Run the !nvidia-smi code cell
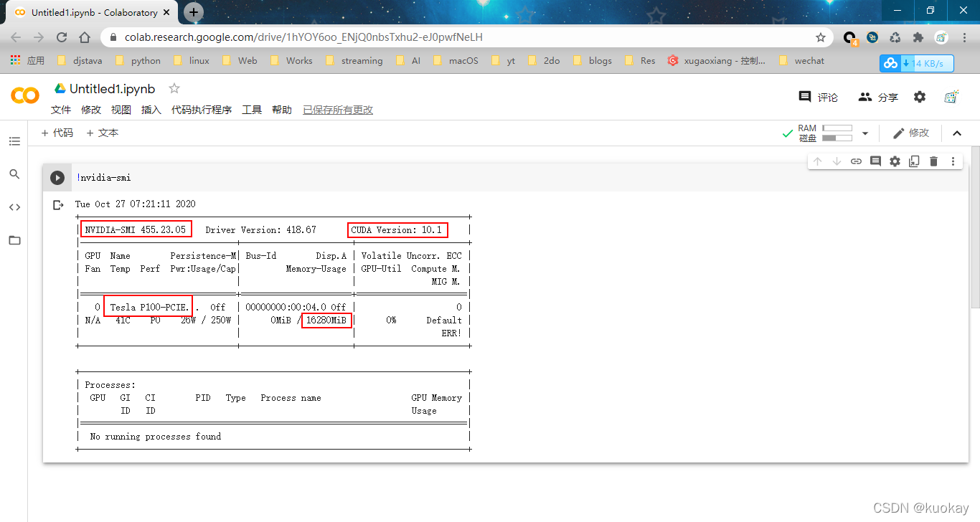The height and width of the screenshot is (522, 980). [57, 178]
